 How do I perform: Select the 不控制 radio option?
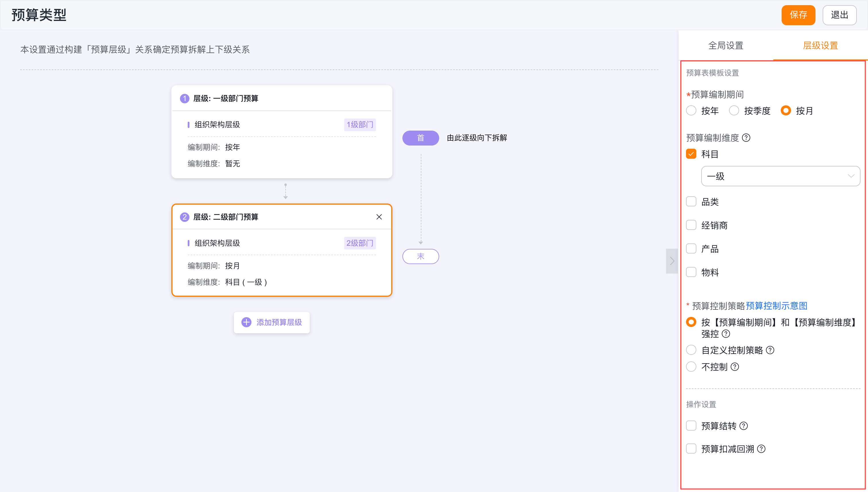point(691,367)
